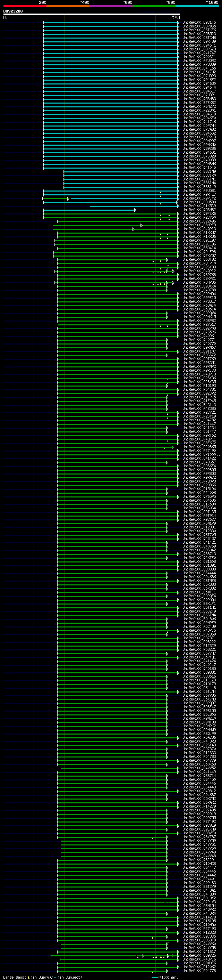Click the last hit UniRef100_P04778
The height and width of the screenshot is (980, 222).
pos(199,971)
